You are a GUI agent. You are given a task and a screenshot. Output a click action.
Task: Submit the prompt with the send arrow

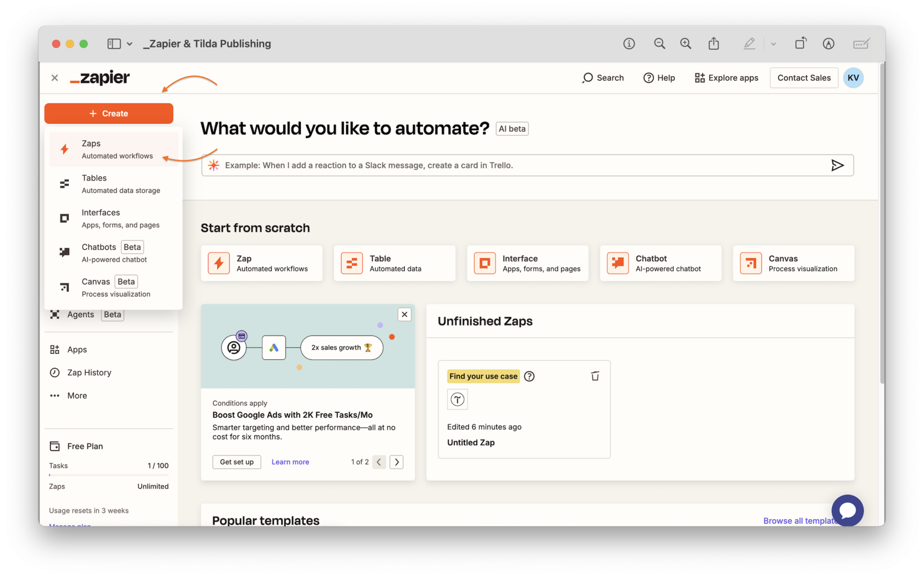point(837,166)
